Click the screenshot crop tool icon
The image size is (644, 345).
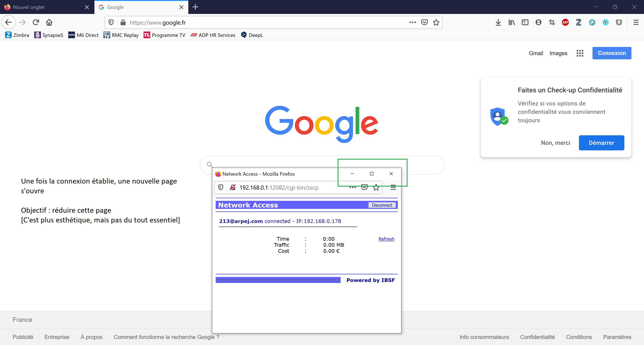pos(552,22)
